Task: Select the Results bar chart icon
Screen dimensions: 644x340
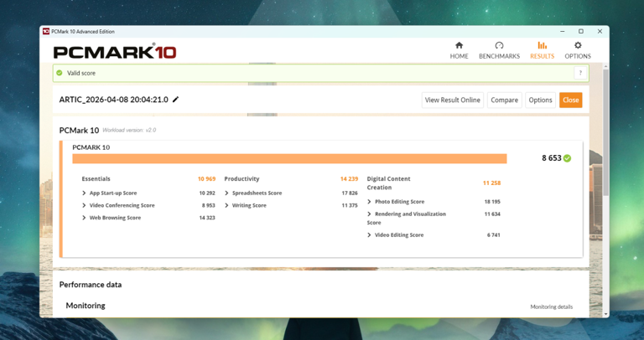Action: coord(542,46)
